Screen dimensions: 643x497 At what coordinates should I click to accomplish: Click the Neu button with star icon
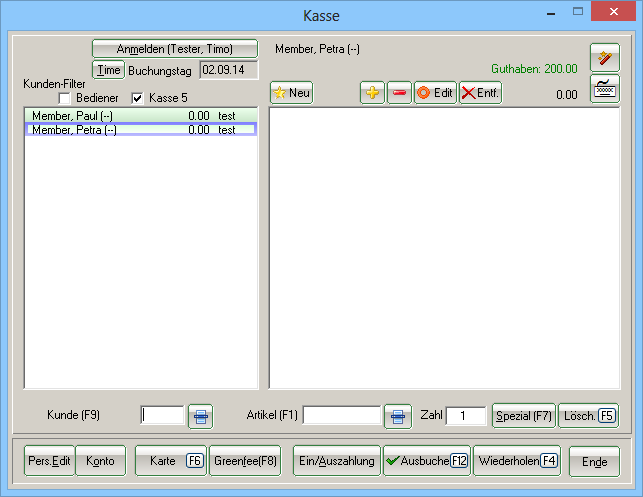tap(292, 93)
